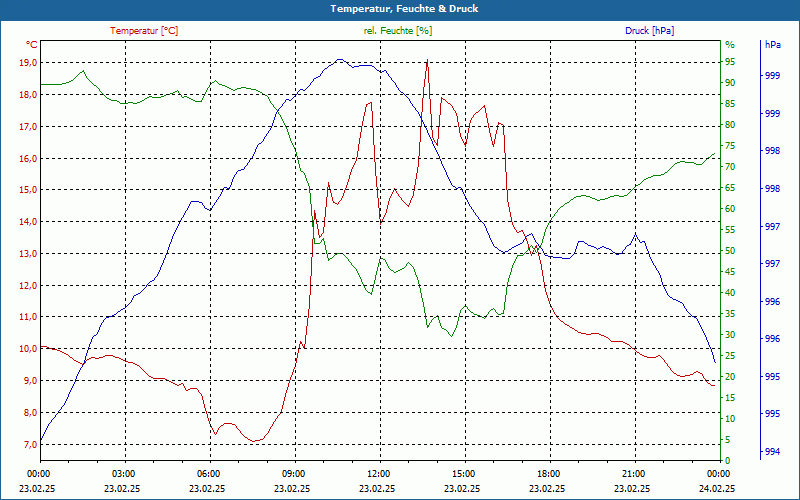
Task: Click humidity axis value '45'
Action: [730, 272]
